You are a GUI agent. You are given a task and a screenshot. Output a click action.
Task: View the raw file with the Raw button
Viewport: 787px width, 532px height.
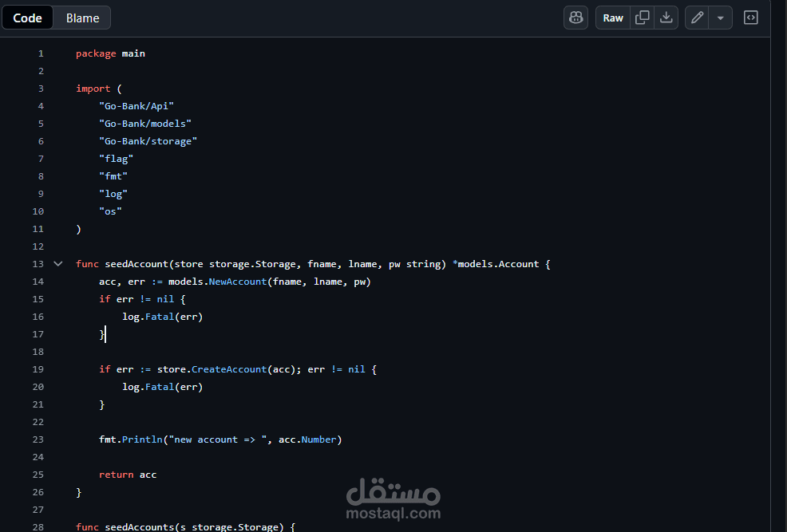click(x=613, y=17)
